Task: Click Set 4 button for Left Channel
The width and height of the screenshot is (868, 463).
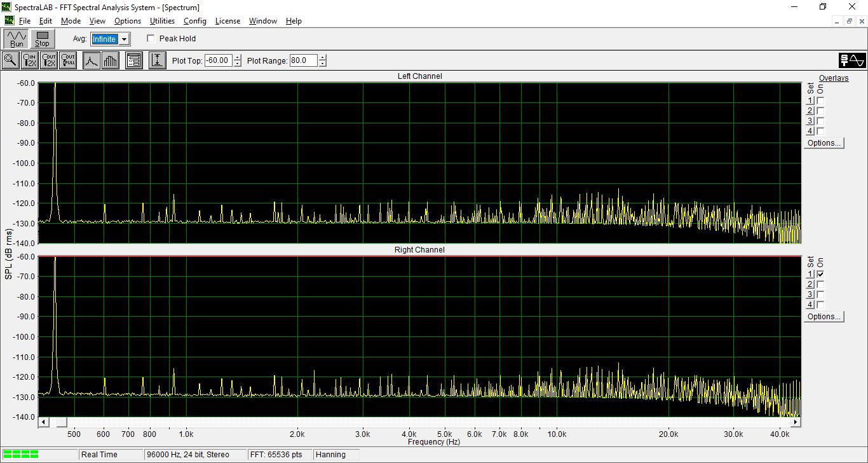Action: (x=810, y=131)
